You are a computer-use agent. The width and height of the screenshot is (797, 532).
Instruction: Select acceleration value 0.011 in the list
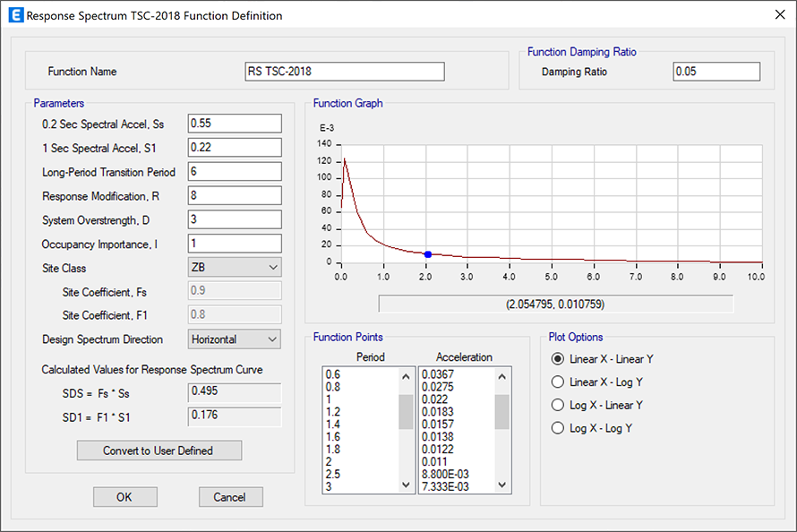coord(434,462)
